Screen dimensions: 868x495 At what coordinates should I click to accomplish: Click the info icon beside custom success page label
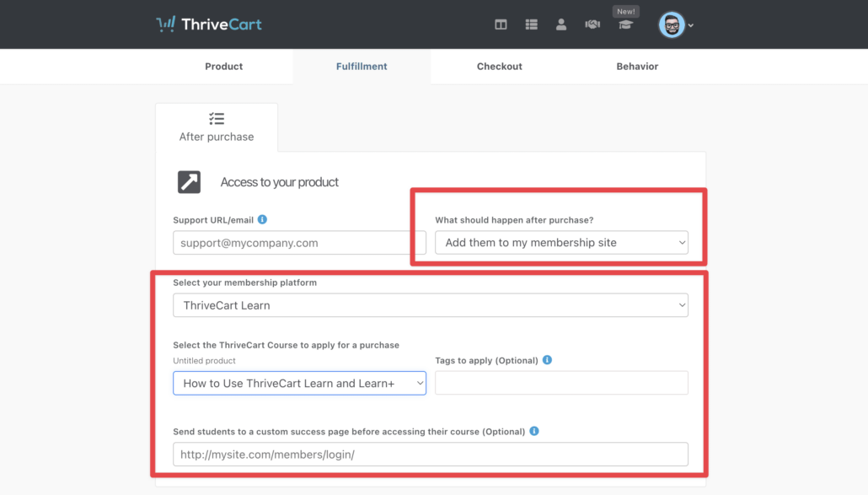click(534, 431)
